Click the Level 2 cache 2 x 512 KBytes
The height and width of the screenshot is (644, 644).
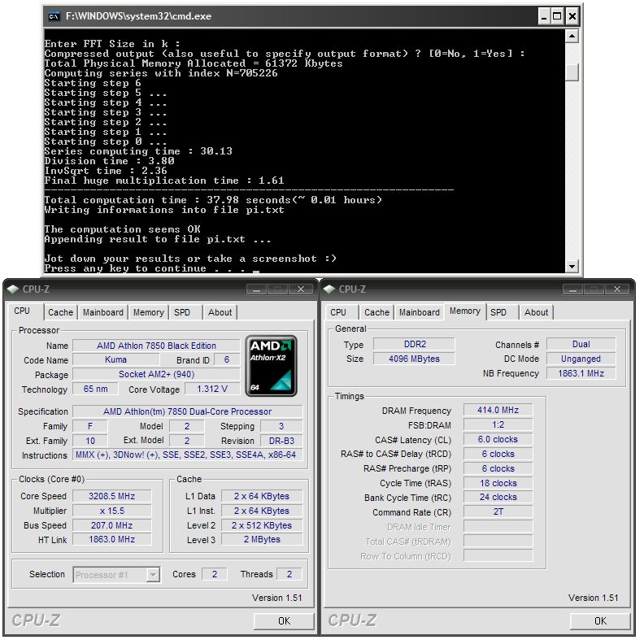click(x=262, y=525)
